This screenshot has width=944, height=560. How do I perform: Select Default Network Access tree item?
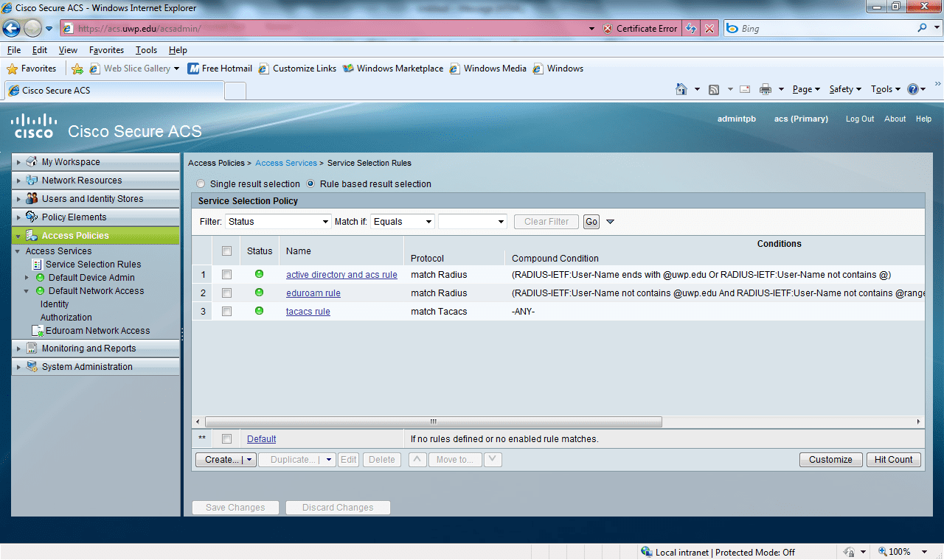click(x=97, y=291)
